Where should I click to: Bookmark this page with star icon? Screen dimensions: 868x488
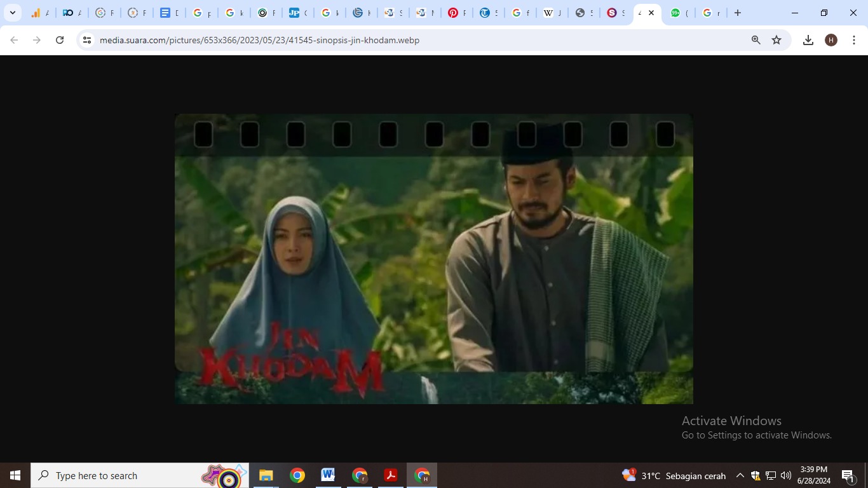tap(776, 40)
